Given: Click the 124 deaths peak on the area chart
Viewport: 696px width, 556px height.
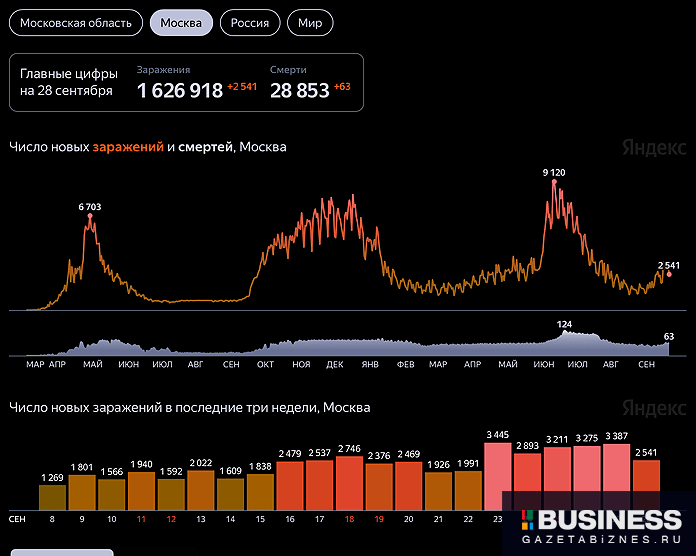Looking at the screenshot, I should 565,333.
